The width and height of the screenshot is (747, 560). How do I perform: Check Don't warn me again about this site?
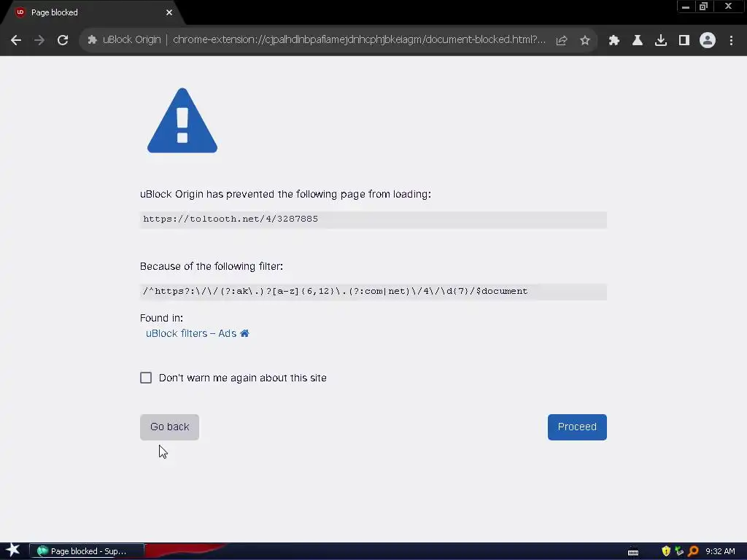point(146,378)
